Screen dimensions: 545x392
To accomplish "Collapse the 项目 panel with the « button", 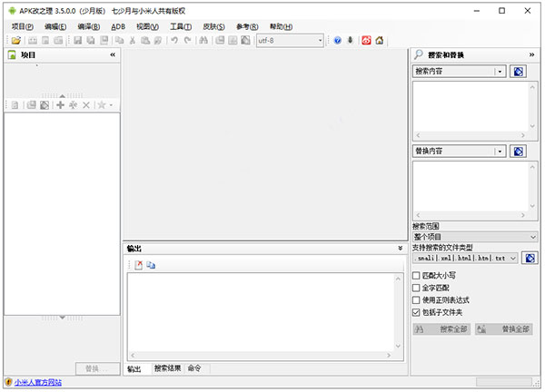I will tap(113, 54).
